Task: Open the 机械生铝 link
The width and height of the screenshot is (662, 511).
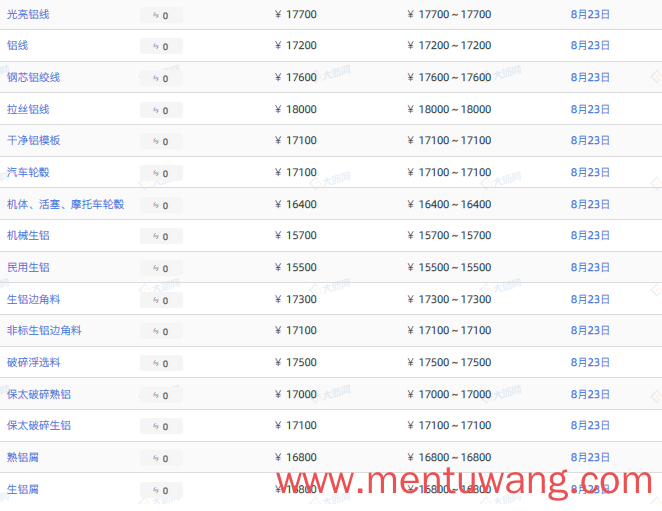Action: (28, 235)
